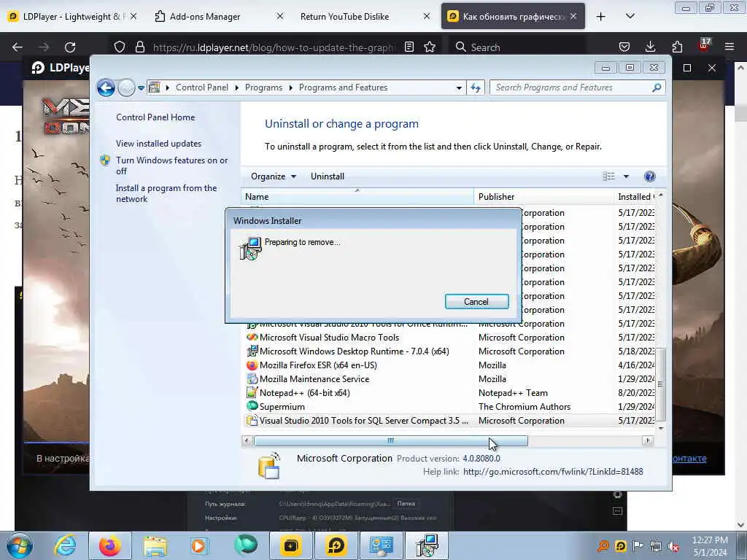Open Control Panel Home link
The image size is (747, 560).
[155, 117]
